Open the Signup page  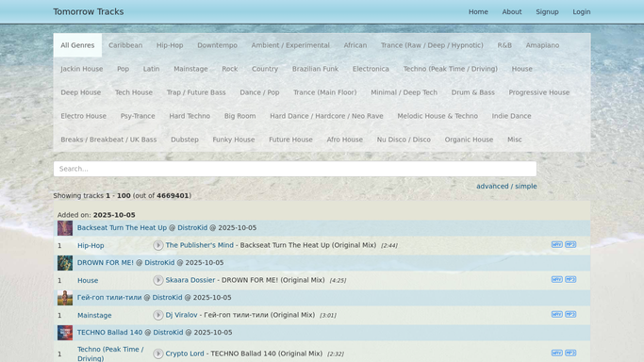point(547,12)
